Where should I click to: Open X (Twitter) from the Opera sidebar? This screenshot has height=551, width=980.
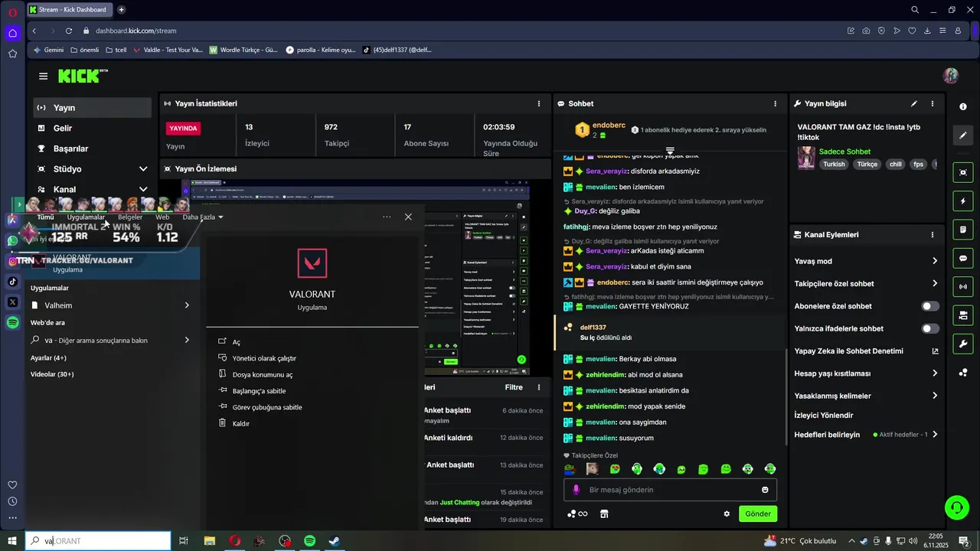click(12, 302)
